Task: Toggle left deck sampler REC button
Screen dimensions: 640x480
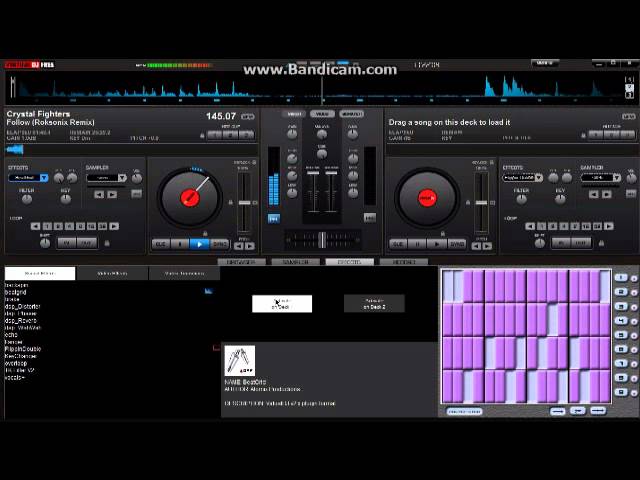Action: tap(137, 194)
